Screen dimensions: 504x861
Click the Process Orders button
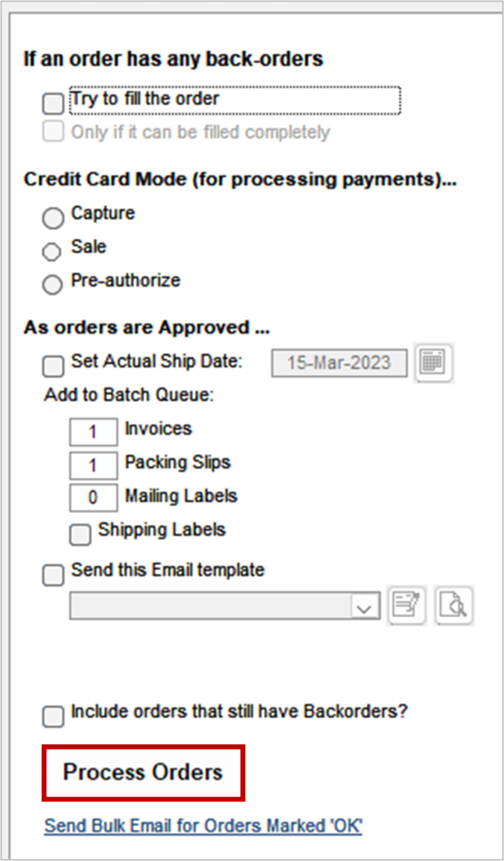(x=142, y=772)
